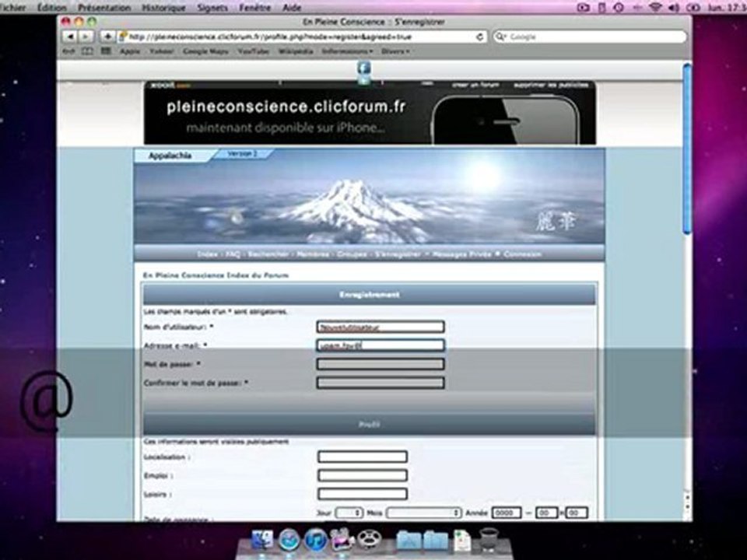Click the Confirmer le mot de passe field
This screenshot has height=560, width=747.
(381, 383)
